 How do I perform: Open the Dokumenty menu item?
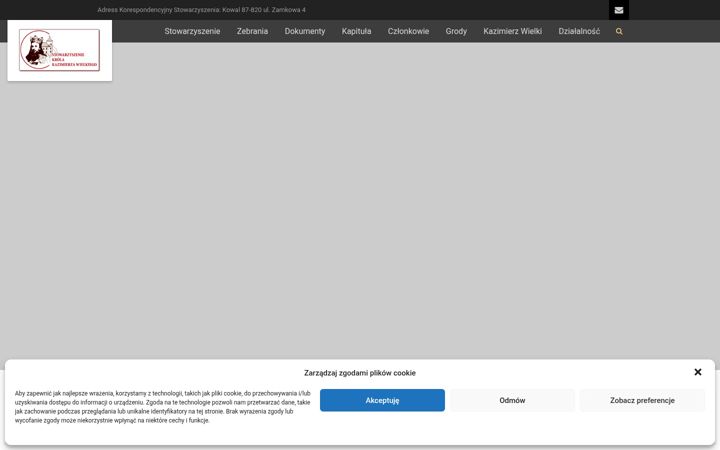click(x=304, y=31)
